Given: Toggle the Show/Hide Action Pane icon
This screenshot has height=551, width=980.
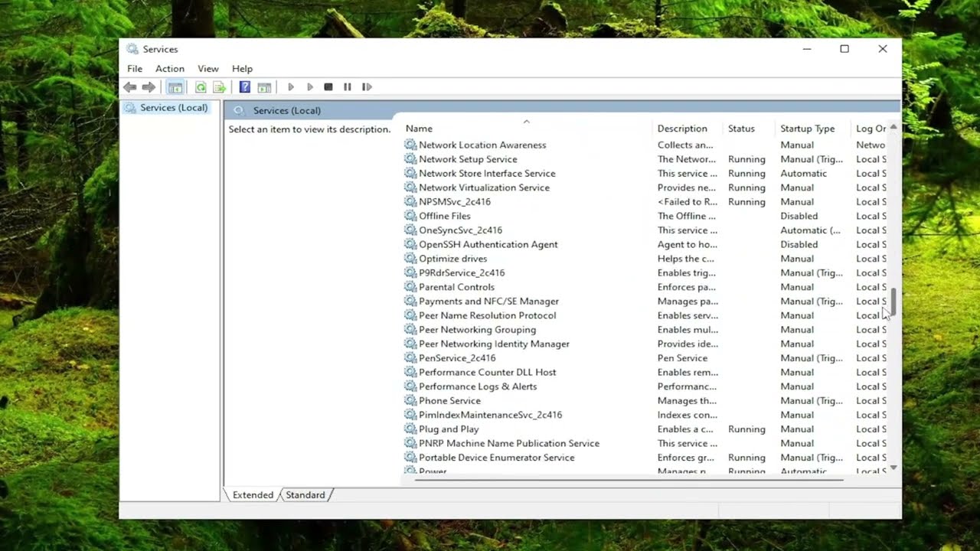Looking at the screenshot, I should (x=264, y=87).
